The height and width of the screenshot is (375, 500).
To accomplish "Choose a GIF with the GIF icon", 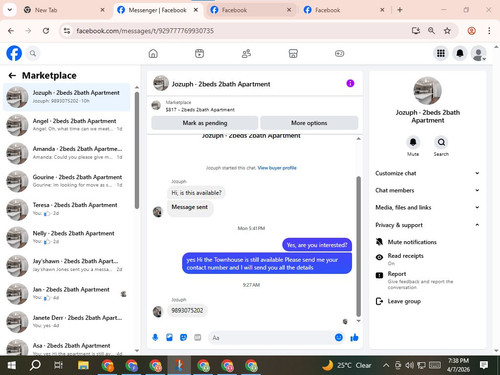I will click(198, 338).
